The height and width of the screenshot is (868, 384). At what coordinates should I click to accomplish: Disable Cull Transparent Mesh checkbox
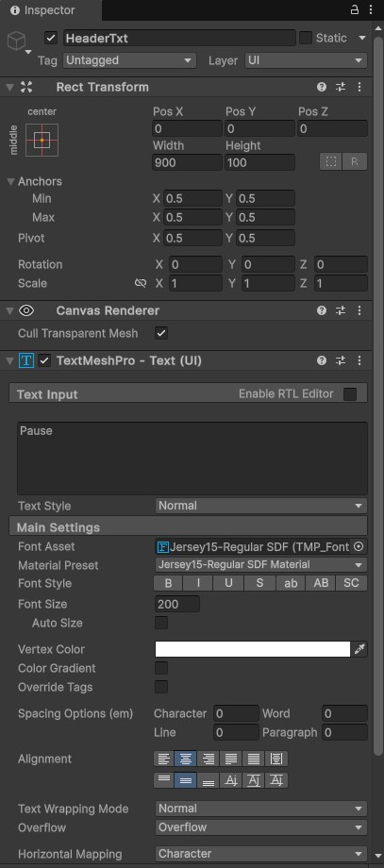tap(161, 333)
